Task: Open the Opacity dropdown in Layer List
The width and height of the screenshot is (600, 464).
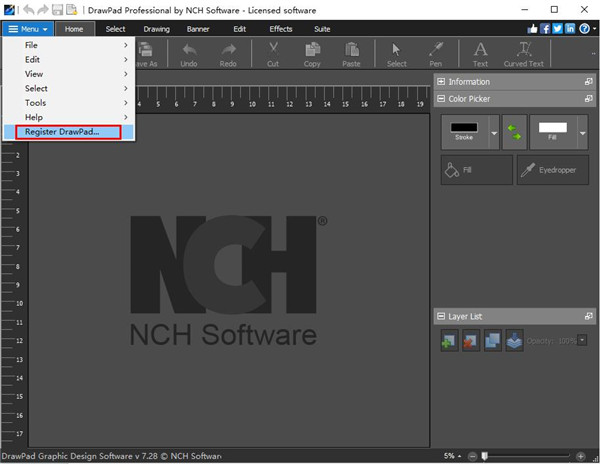Action: pos(582,340)
